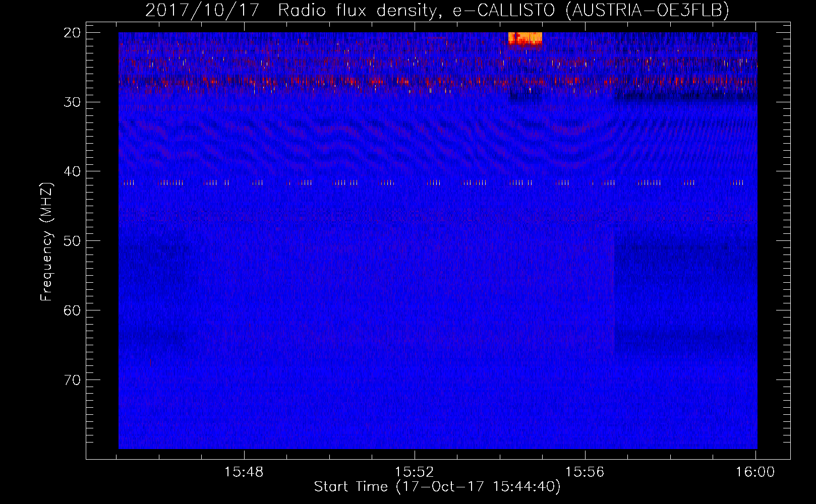Image resolution: width=816 pixels, height=504 pixels.
Task: Click the time tick label '15:48'
Action: pyautogui.click(x=244, y=472)
